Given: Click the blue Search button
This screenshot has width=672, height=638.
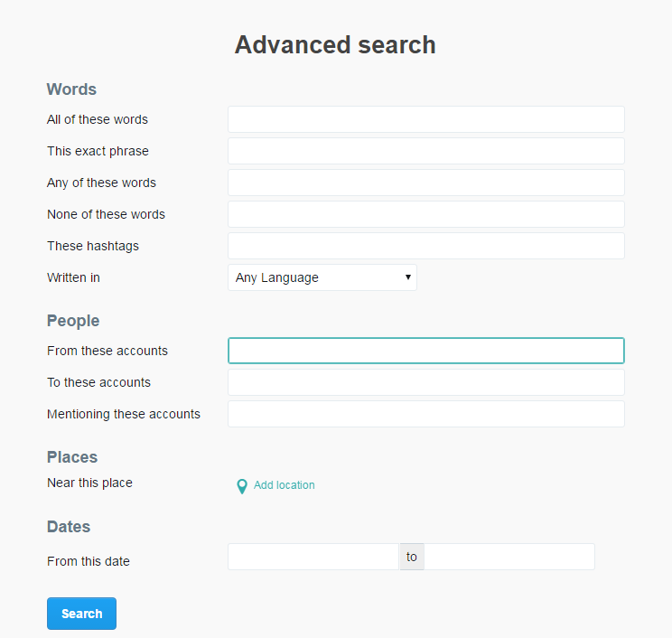Looking at the screenshot, I should (x=81, y=614).
